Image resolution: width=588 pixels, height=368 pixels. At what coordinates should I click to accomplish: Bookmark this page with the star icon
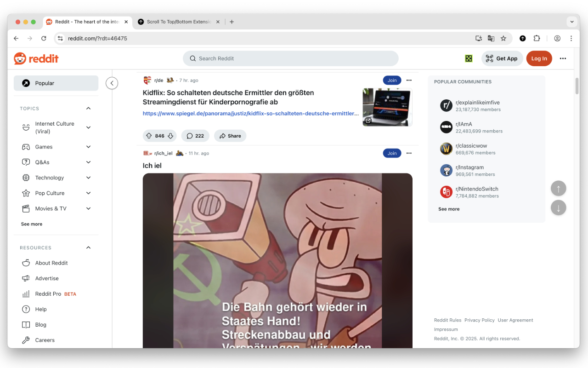pos(503,39)
